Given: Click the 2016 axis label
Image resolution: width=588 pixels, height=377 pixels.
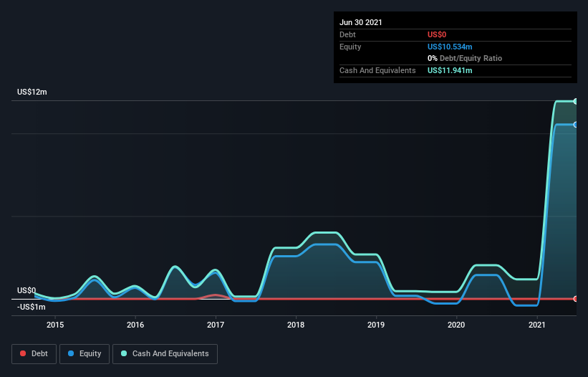Looking at the screenshot, I should tap(135, 325).
